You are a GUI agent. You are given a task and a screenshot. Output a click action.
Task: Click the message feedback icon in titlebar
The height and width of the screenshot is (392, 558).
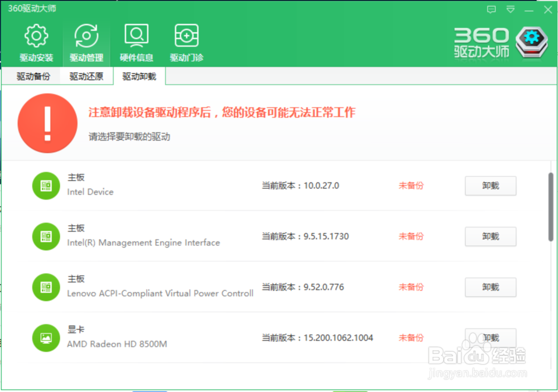(x=491, y=9)
